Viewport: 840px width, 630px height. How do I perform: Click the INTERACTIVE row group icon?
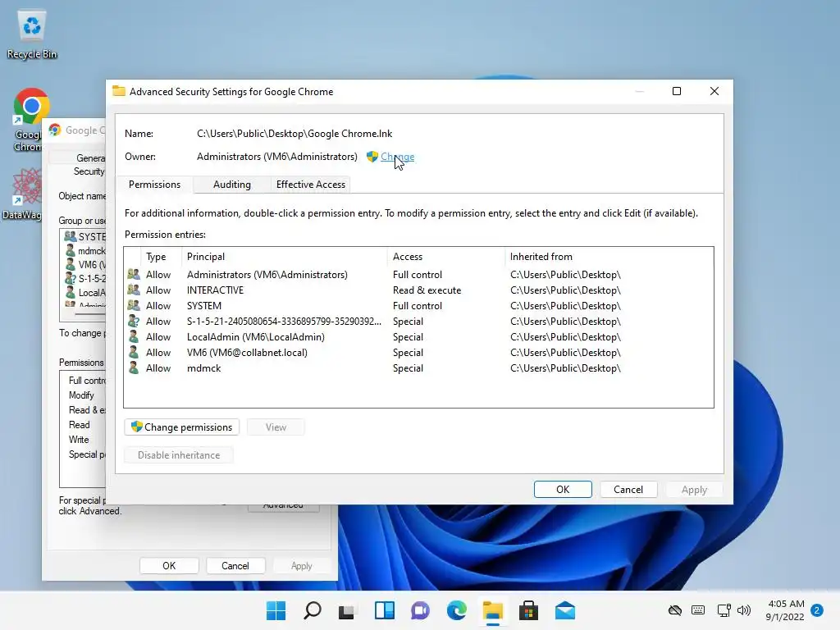tap(134, 290)
